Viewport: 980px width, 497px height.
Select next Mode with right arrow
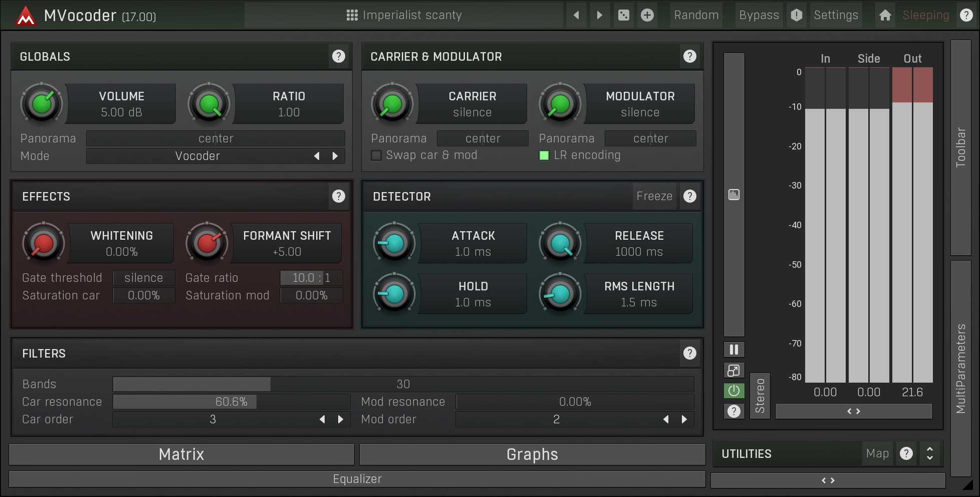pyautogui.click(x=335, y=156)
